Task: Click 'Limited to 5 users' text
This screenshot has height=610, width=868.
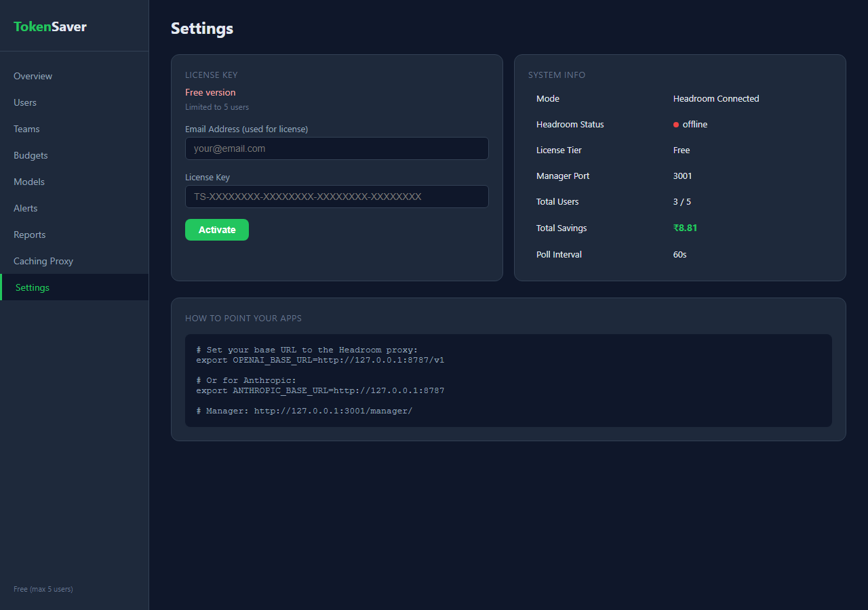Action: pyautogui.click(x=217, y=107)
